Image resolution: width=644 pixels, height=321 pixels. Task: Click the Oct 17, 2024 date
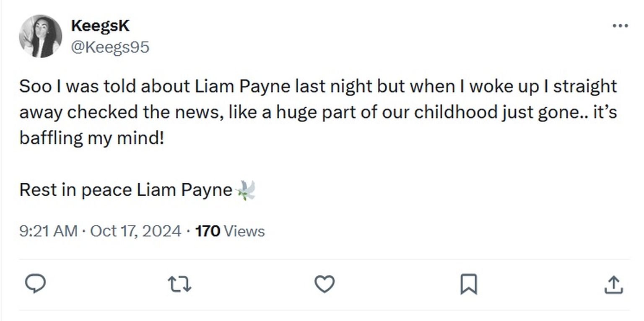point(135,231)
